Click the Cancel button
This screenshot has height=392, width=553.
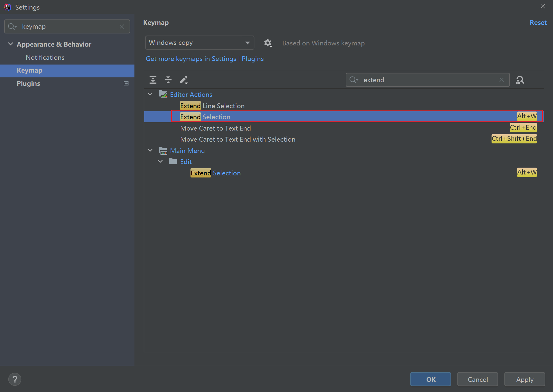478,379
